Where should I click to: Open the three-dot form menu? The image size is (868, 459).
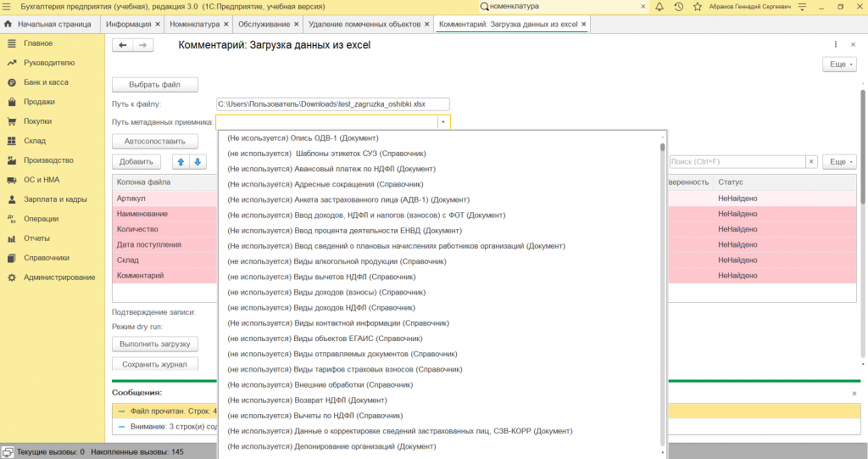(x=835, y=44)
